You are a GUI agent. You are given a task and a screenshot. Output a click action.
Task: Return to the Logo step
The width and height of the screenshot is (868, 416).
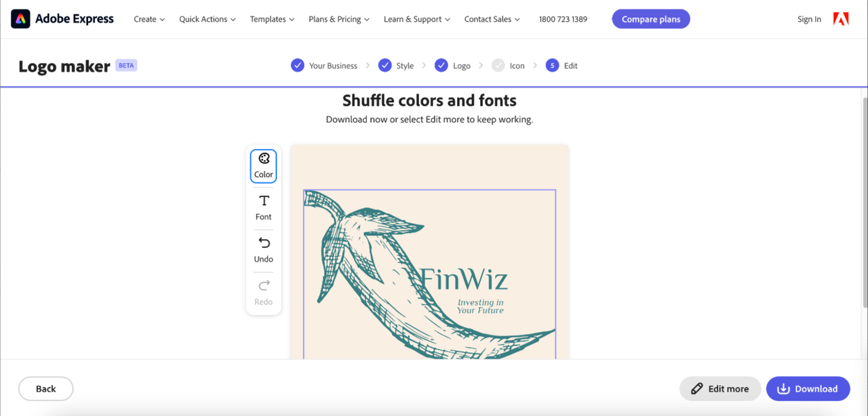coord(462,66)
